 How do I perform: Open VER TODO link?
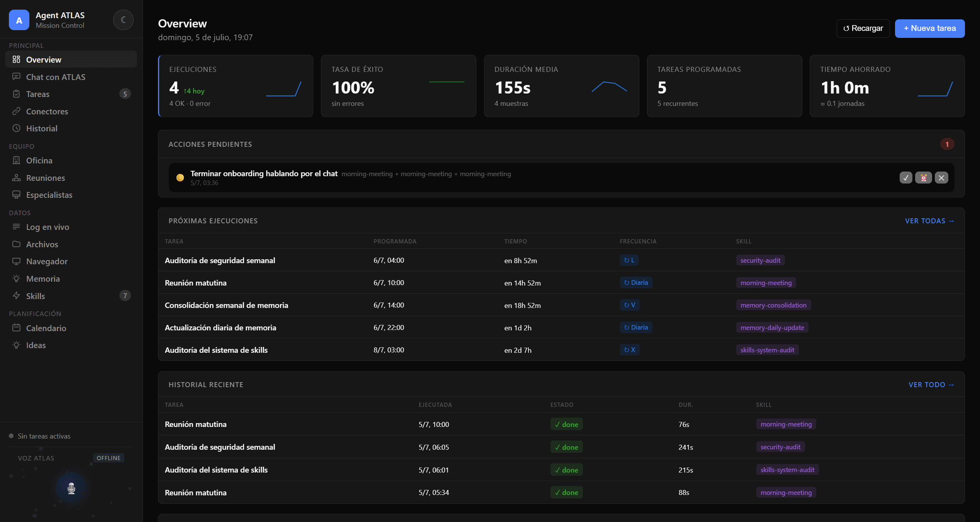[931, 384]
